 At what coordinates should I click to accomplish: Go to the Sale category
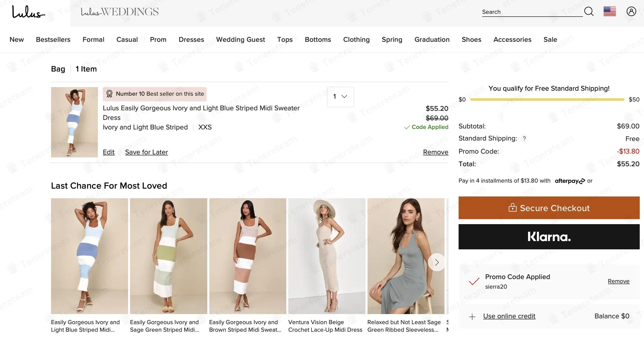550,40
